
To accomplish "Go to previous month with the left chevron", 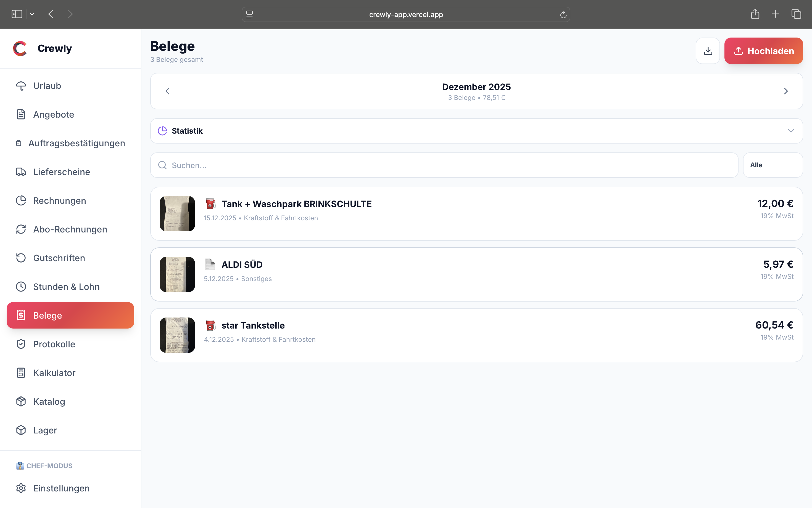I will 167,91.
